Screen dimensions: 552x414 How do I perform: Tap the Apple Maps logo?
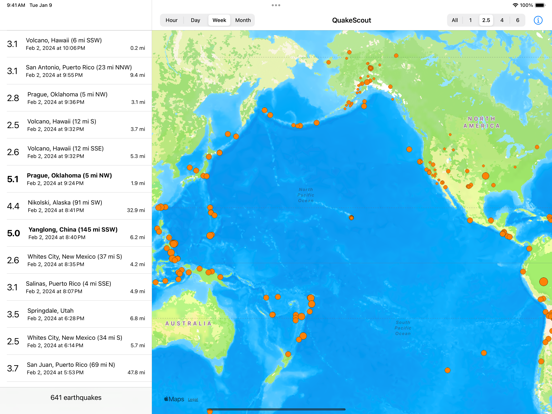[174, 399]
